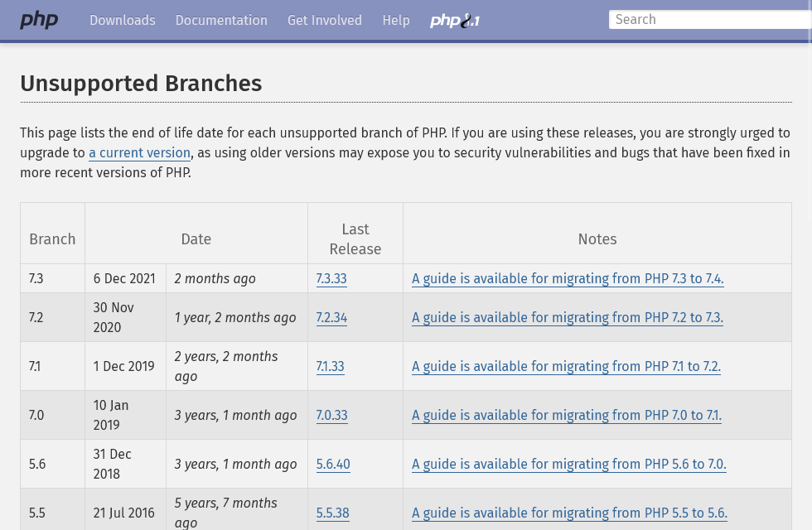This screenshot has height=530, width=812.
Task: Select the 7.2 branch cell
Action: [52, 317]
